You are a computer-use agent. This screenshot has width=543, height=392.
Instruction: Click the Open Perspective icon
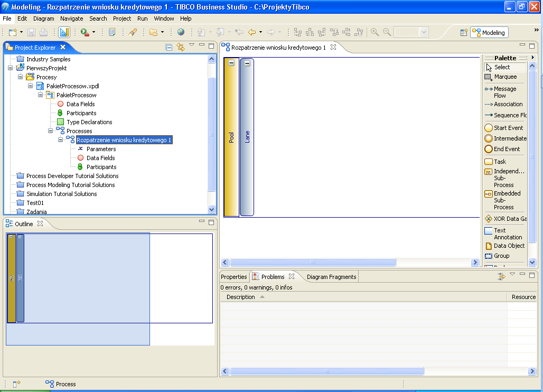click(x=464, y=33)
